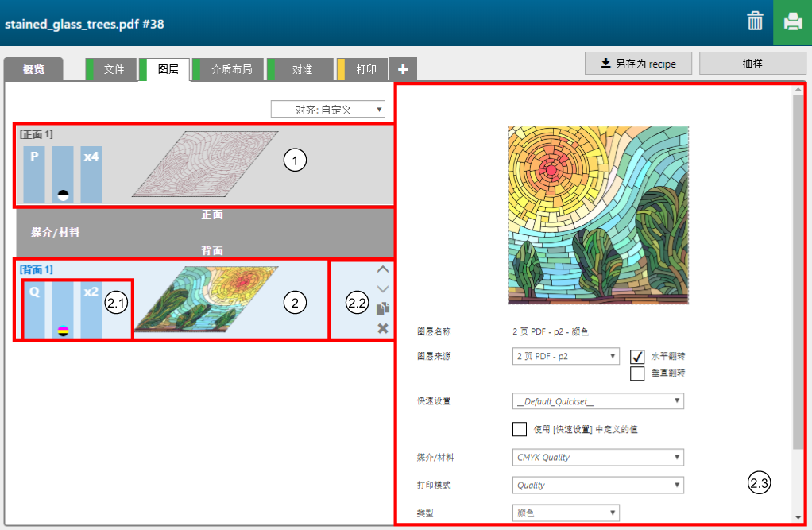Click the x2 indicator on 背面 1 layer
The width and height of the screenshot is (812, 530).
(91, 310)
